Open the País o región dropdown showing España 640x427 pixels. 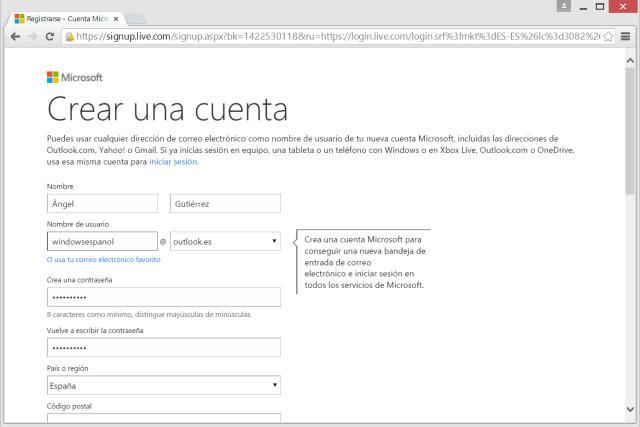[x=164, y=385]
